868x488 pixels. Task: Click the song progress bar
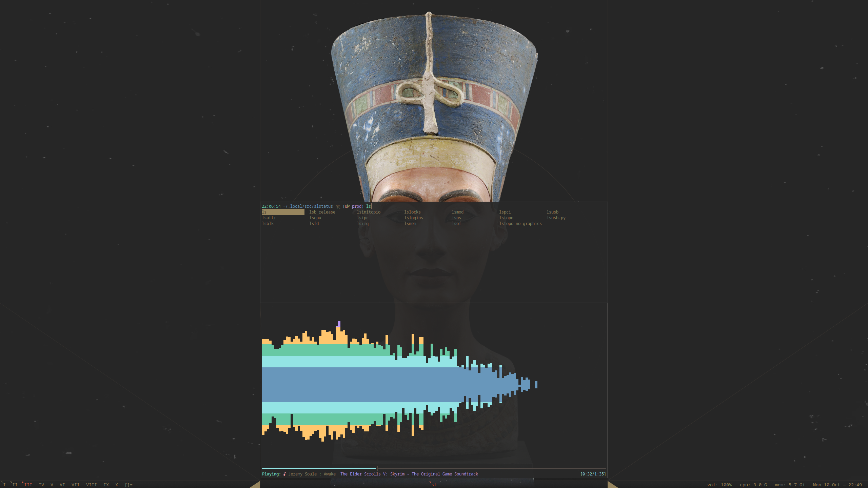coord(434,468)
